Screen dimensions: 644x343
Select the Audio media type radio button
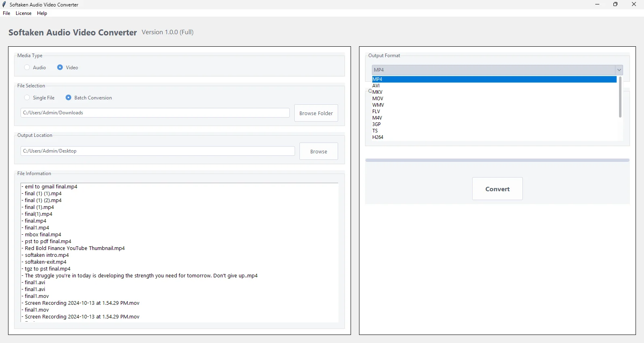[x=27, y=68]
